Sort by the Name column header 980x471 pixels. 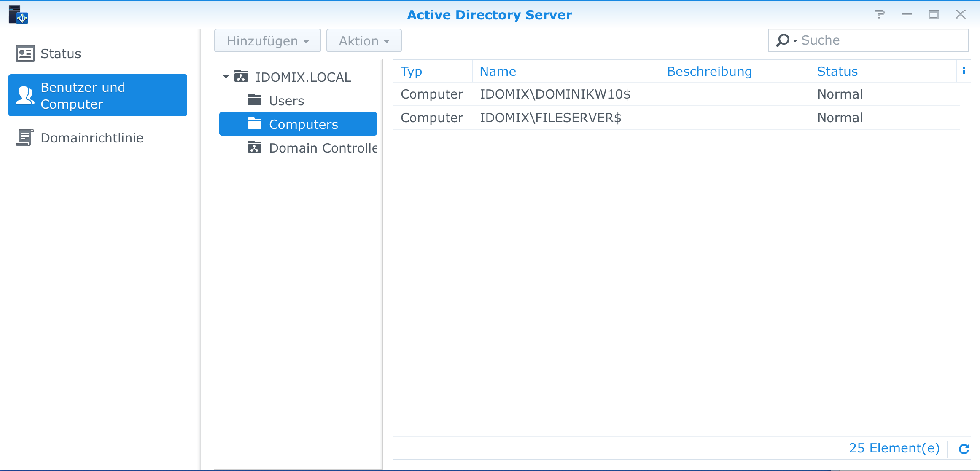click(x=566, y=71)
